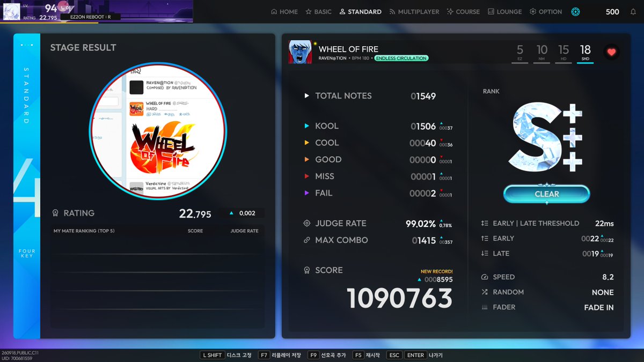Click the score value 1090763
This screenshot has height=362, width=644.
coord(399,298)
